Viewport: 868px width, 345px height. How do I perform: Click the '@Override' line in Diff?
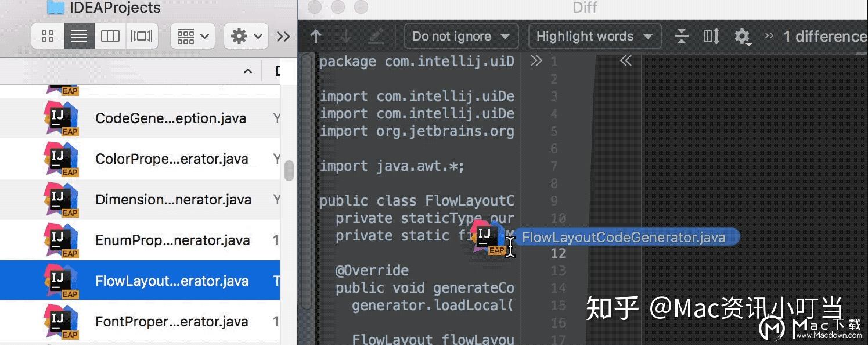click(372, 271)
